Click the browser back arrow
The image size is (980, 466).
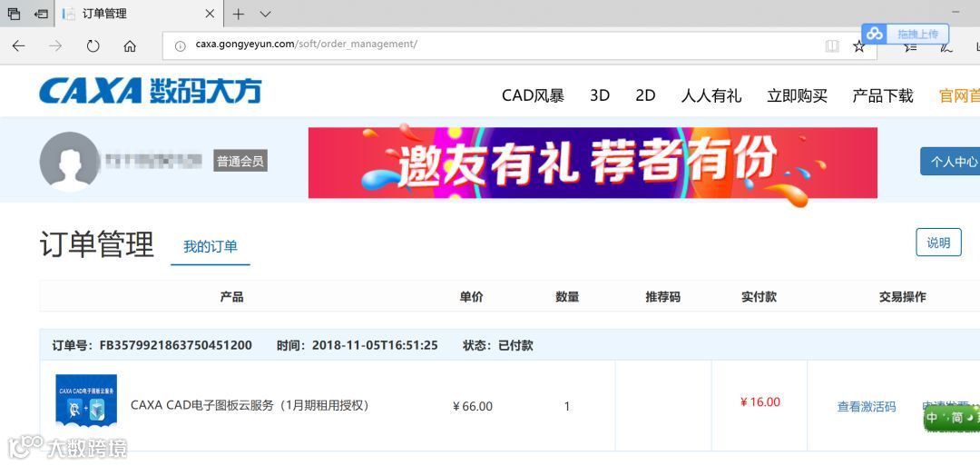[x=19, y=45]
